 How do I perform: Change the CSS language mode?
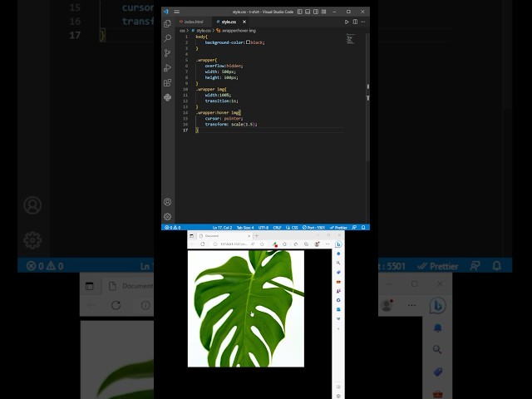292,227
